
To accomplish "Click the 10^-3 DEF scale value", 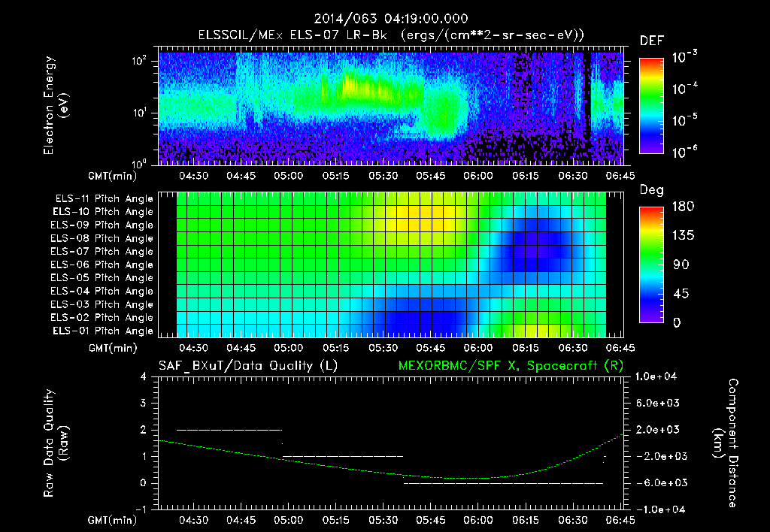I will click(x=684, y=57).
